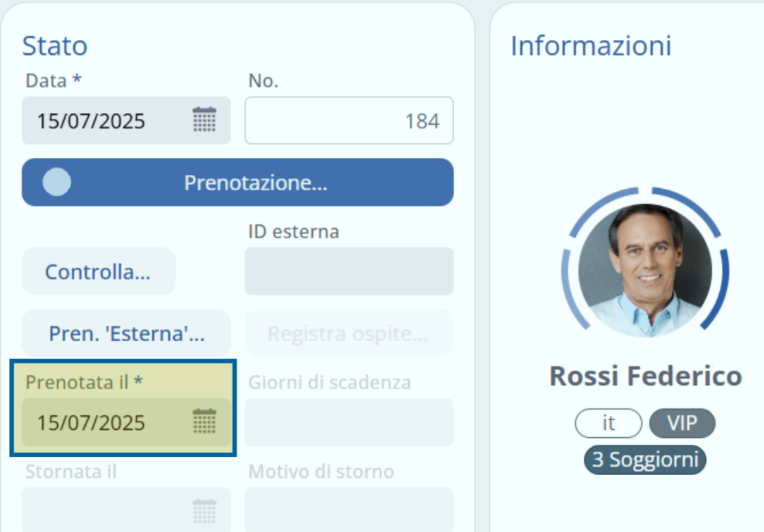The width and height of the screenshot is (764, 532).
Task: Click the Giorni di scadenza field
Action: [348, 422]
